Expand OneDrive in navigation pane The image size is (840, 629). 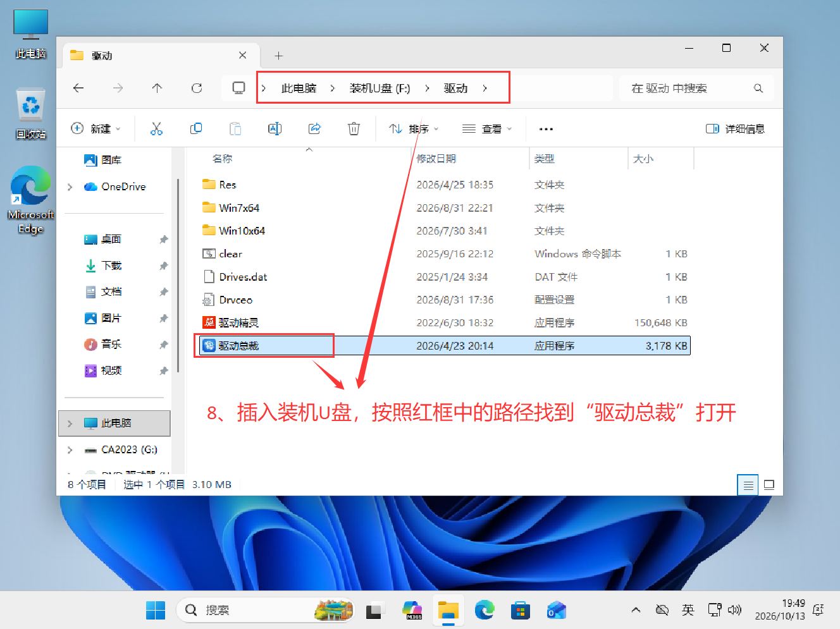click(x=70, y=186)
